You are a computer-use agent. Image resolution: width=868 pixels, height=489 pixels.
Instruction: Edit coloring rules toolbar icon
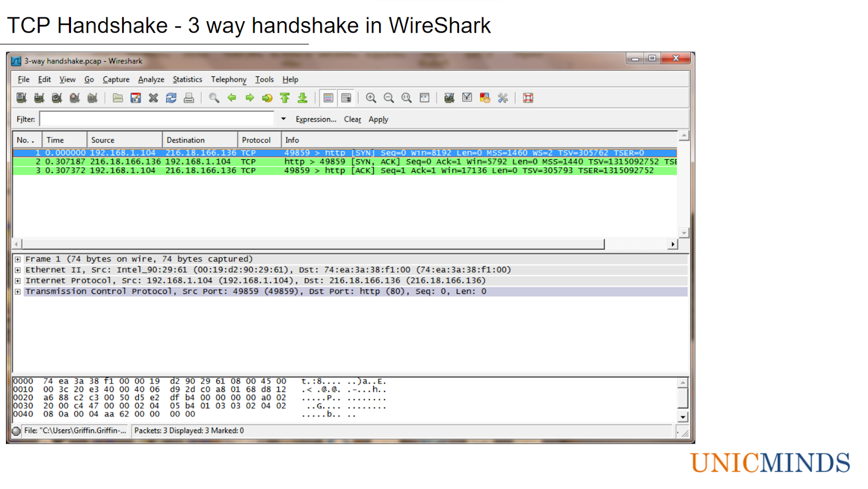pyautogui.click(x=485, y=98)
